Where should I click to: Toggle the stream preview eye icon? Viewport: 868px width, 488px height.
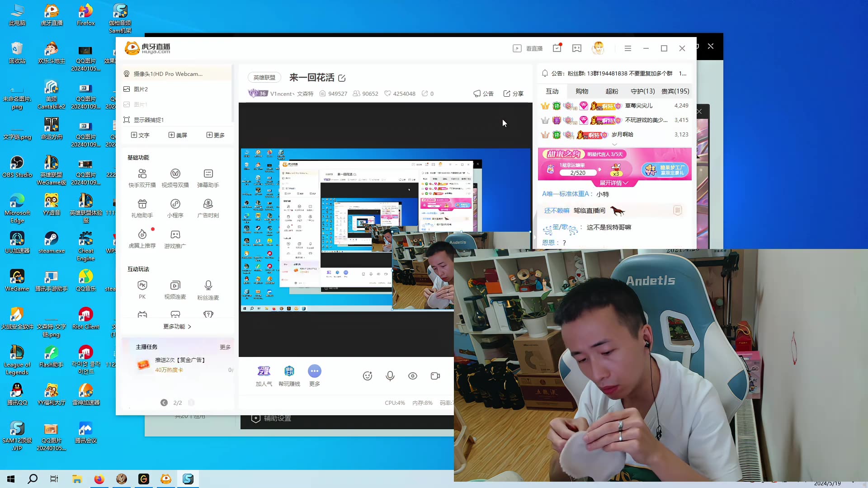coord(413,375)
